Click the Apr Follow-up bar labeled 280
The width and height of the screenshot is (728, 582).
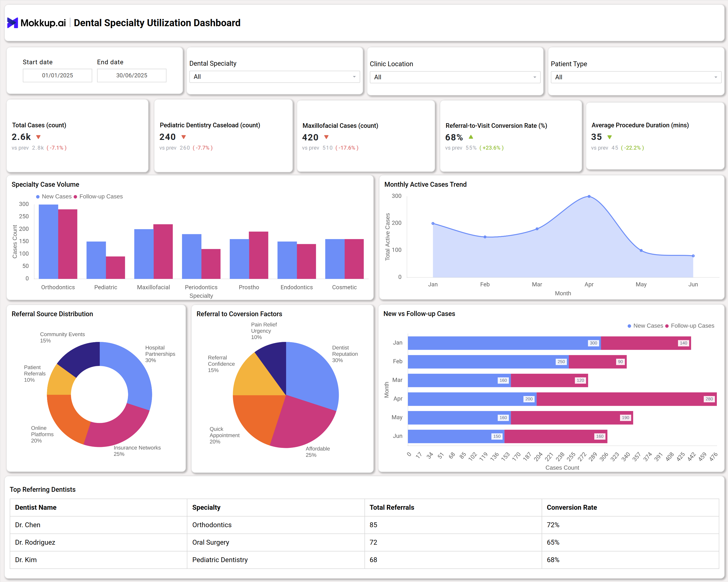coord(627,399)
